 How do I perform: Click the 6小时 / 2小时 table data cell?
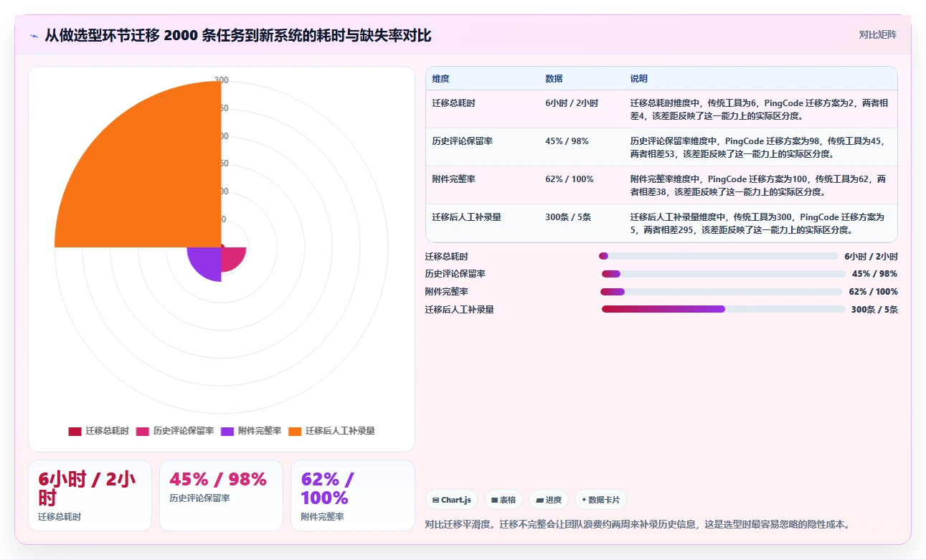[x=572, y=103]
